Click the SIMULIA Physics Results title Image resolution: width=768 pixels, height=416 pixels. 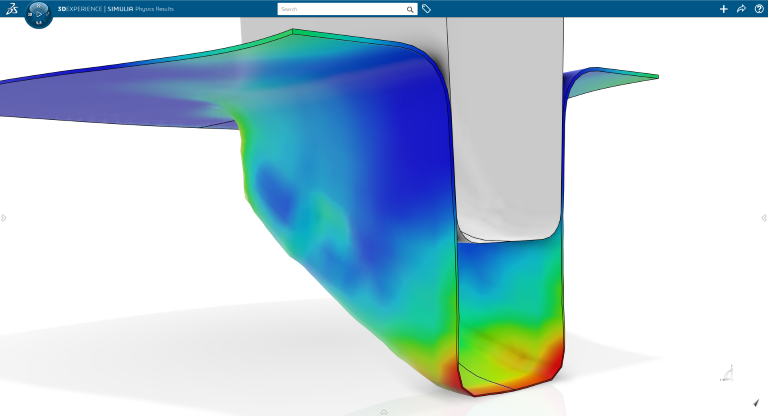146,9
